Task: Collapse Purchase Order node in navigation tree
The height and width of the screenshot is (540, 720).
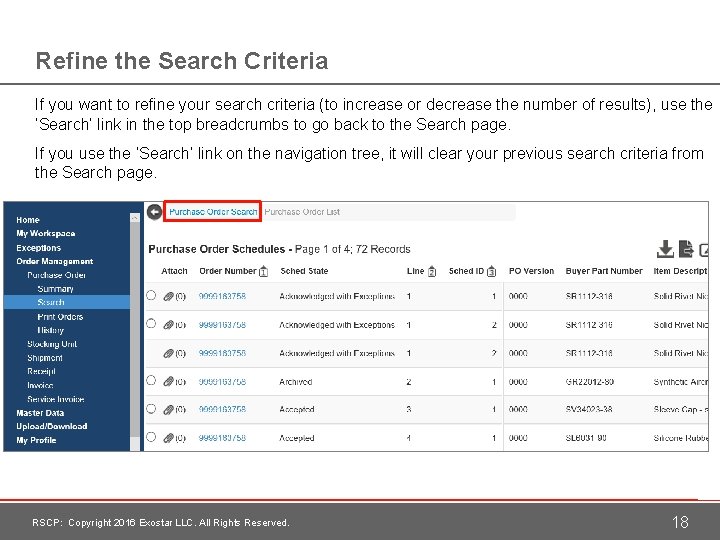Action: (x=56, y=275)
